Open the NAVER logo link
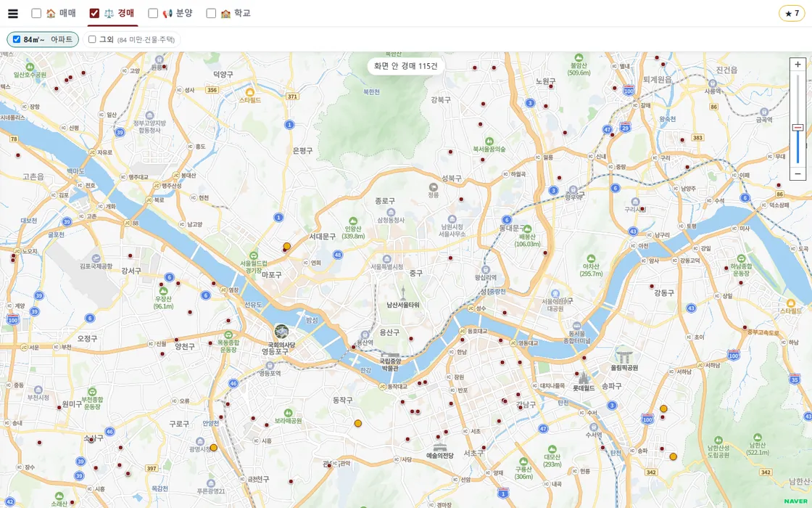 point(795,501)
